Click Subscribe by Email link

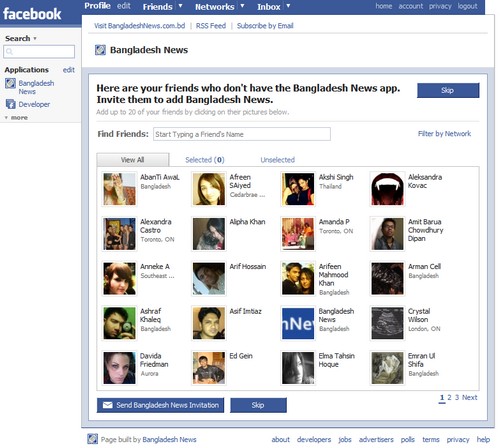pos(265,26)
